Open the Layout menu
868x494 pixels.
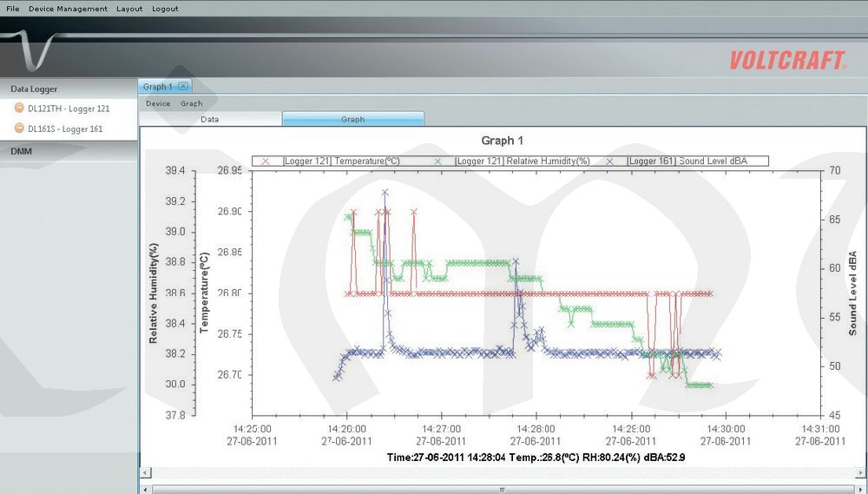pyautogui.click(x=129, y=9)
